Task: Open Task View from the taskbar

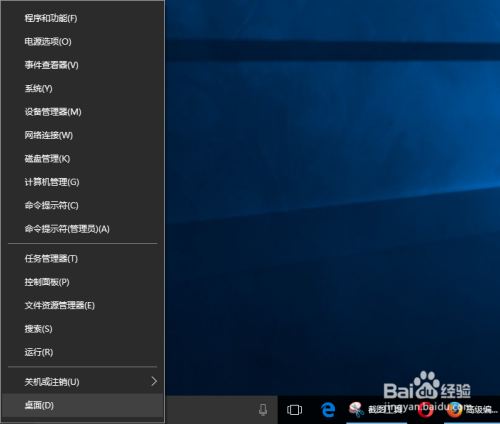Action: point(294,410)
